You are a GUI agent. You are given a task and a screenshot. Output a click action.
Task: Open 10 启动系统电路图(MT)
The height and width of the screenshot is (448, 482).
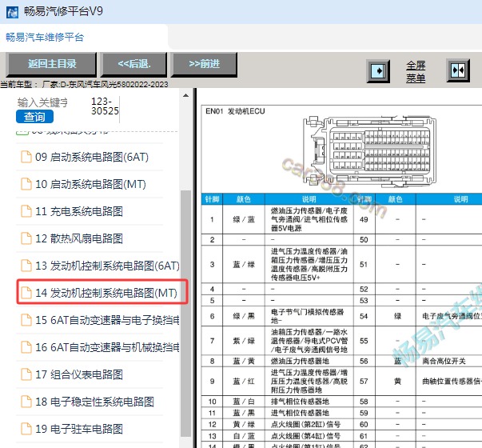90,184
